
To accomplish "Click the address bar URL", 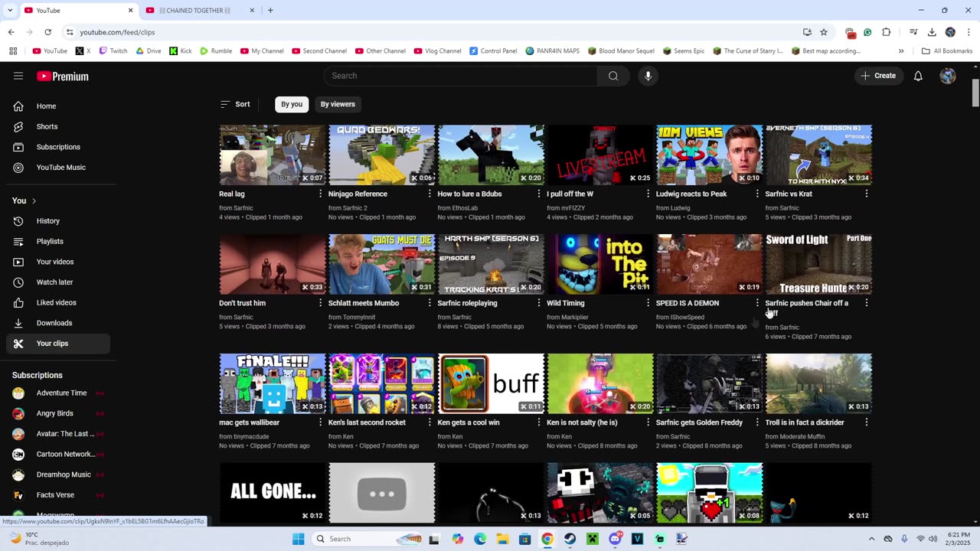I will [x=117, y=32].
